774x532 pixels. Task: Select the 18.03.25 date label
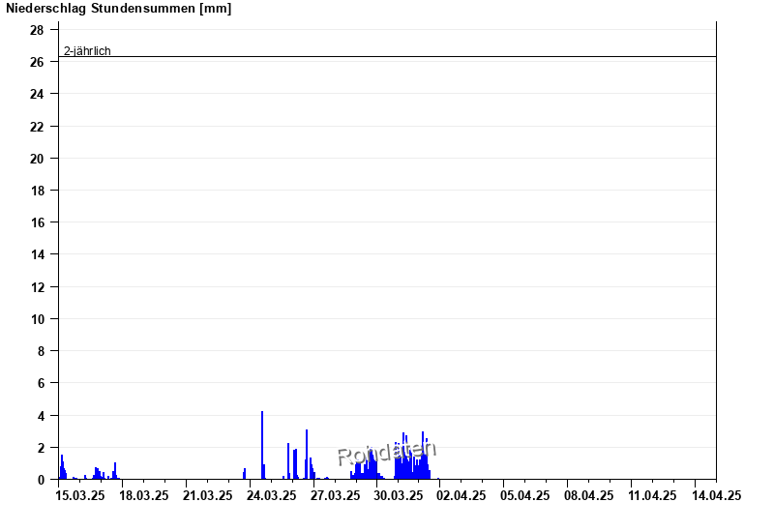point(144,495)
